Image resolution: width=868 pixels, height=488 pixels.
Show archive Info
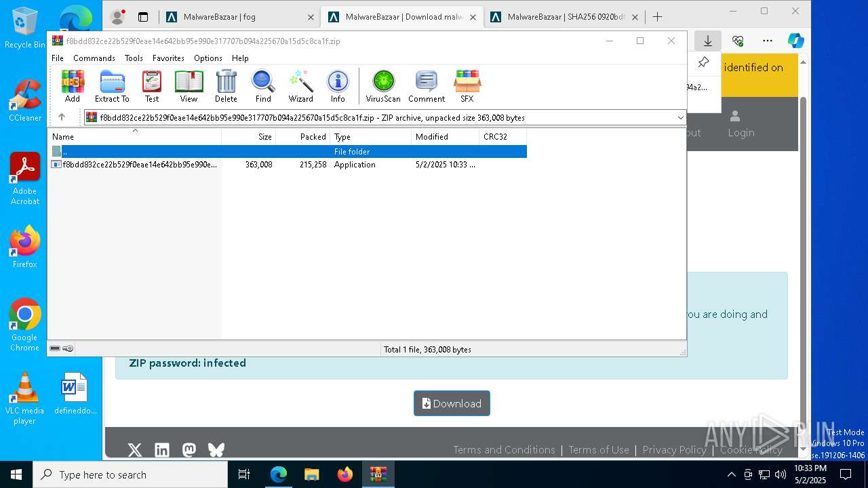tap(338, 86)
